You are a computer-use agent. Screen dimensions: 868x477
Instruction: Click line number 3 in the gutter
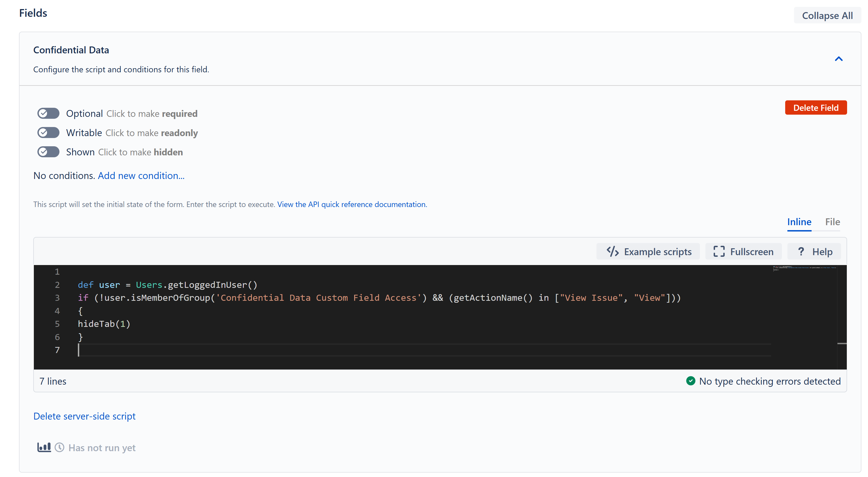57,298
